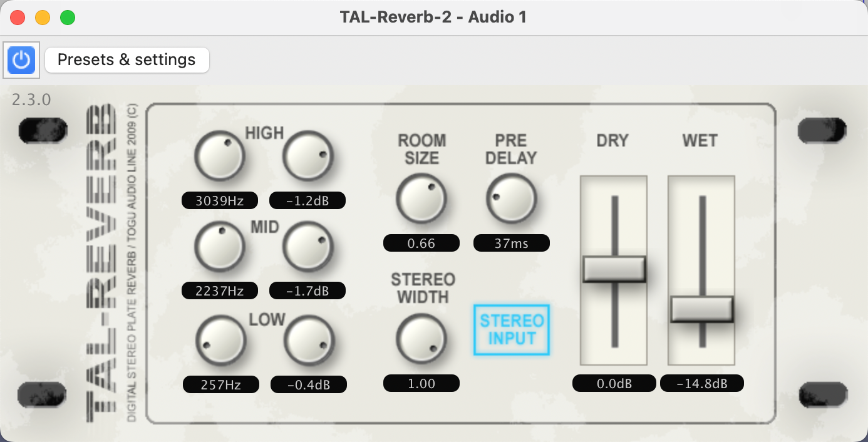
Task: Click the 0.66 room size value
Action: click(421, 243)
